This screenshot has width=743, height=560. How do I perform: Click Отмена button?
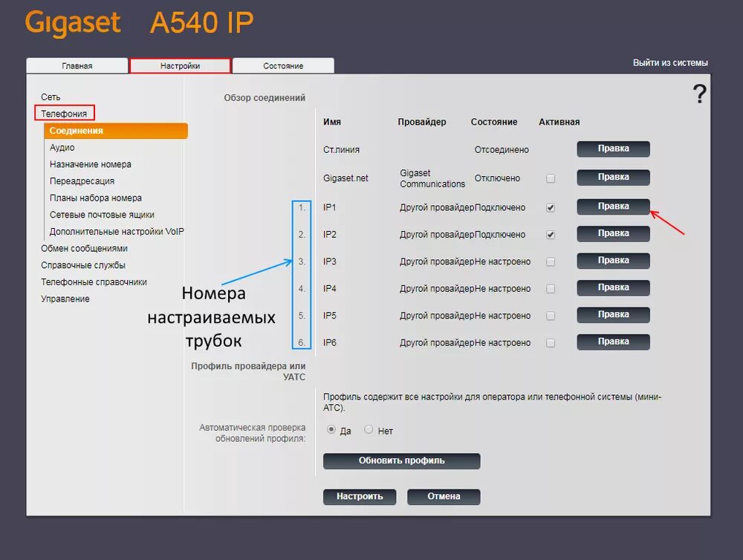(x=444, y=497)
